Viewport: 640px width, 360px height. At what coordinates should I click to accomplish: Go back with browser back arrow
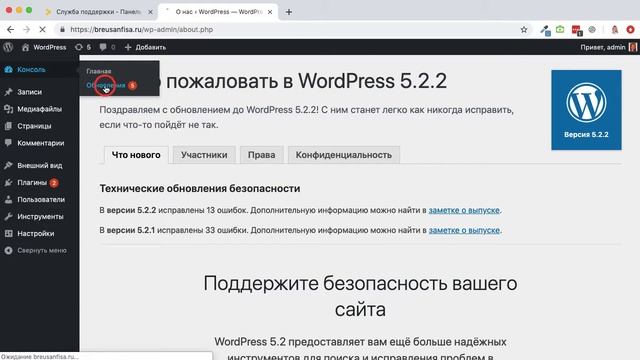[11, 29]
